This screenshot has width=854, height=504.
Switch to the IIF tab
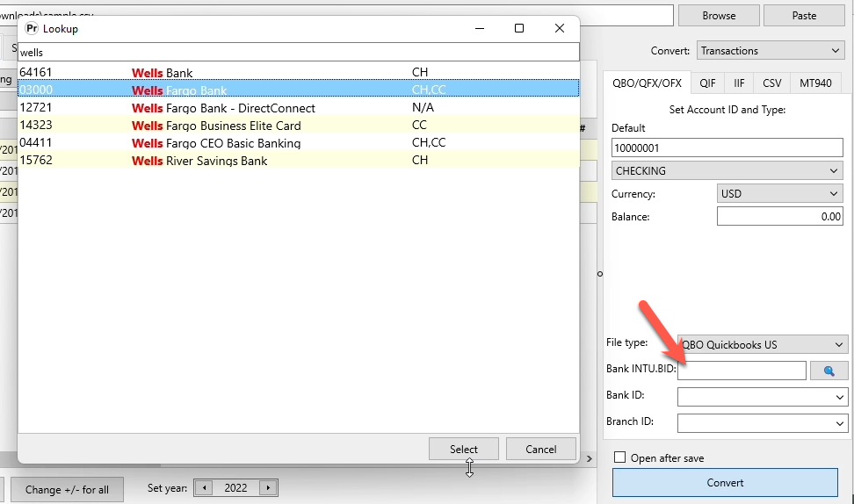pyautogui.click(x=739, y=83)
